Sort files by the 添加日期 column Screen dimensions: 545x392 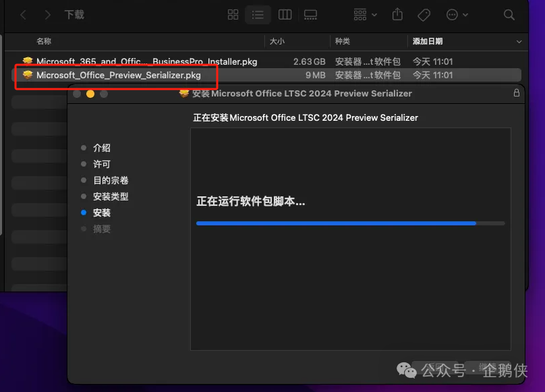pos(428,41)
